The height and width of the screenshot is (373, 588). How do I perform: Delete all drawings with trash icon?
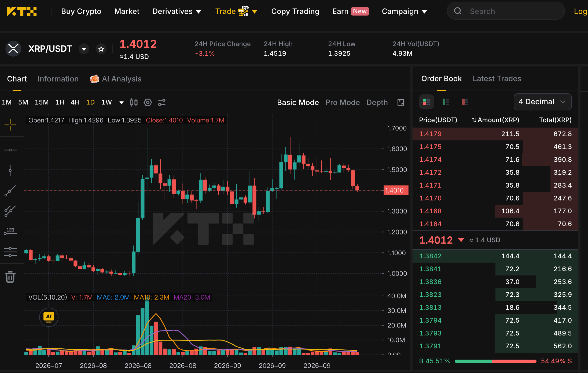coord(10,277)
